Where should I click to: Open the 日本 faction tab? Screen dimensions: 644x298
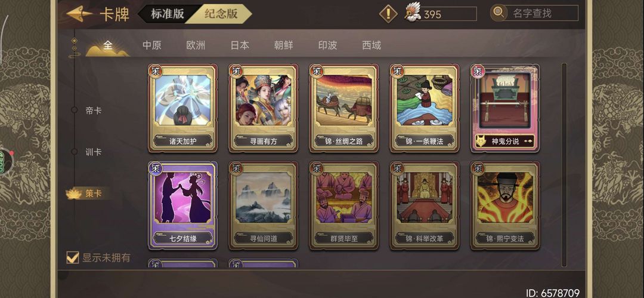coord(240,45)
